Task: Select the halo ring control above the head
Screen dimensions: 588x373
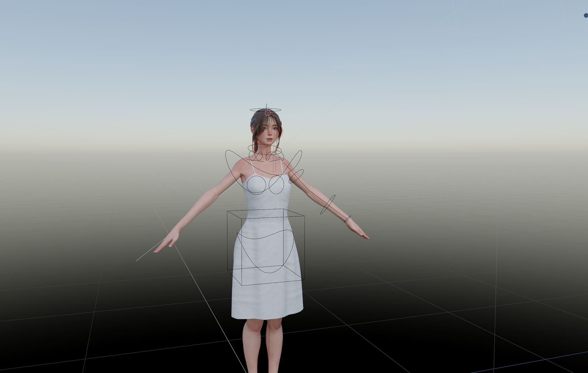Action: click(x=266, y=110)
